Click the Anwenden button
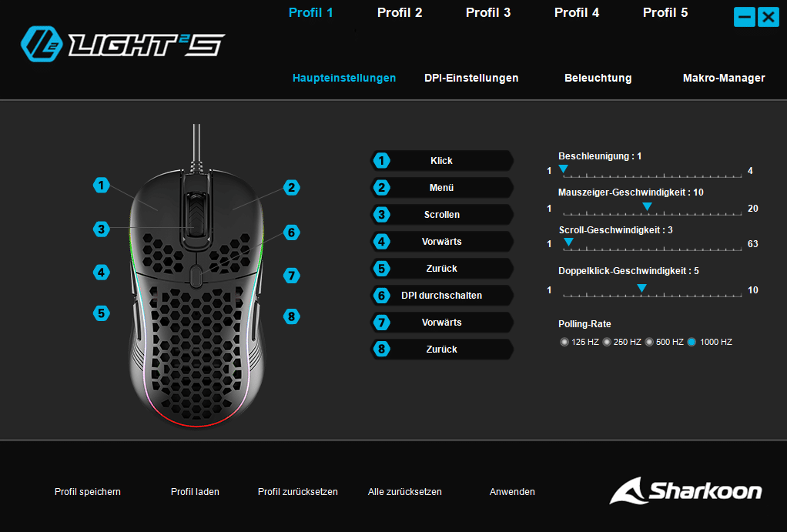 pyautogui.click(x=512, y=492)
